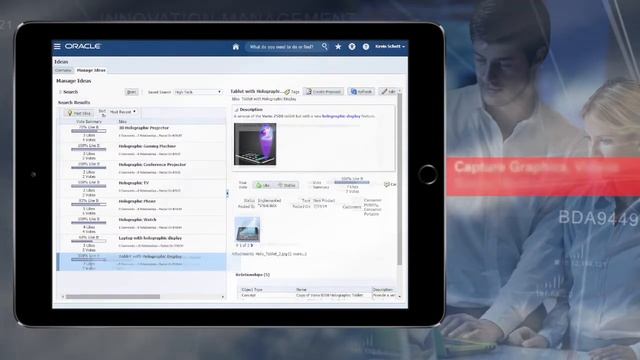Image resolution: width=640 pixels, height=360 pixels.
Task: Open the attachment file name link
Action: coord(274,254)
